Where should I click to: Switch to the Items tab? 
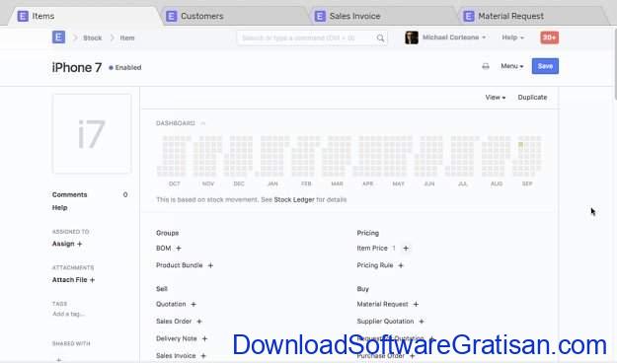coord(85,16)
